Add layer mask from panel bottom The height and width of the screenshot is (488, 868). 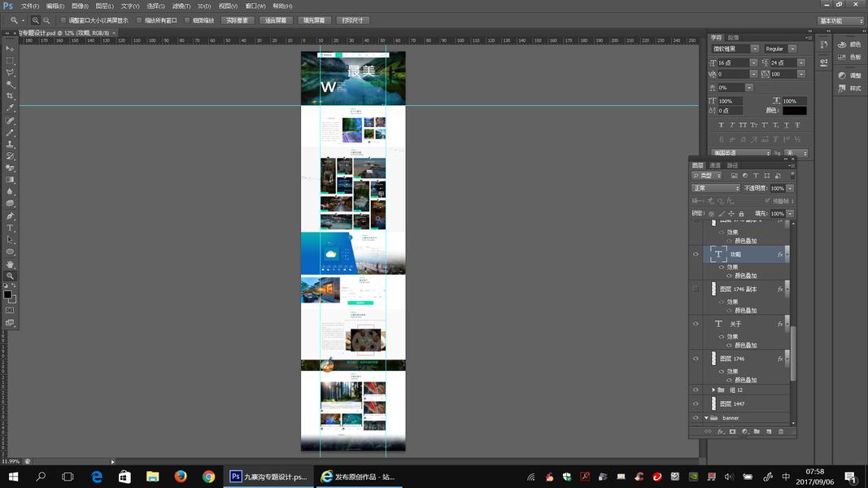pos(732,432)
